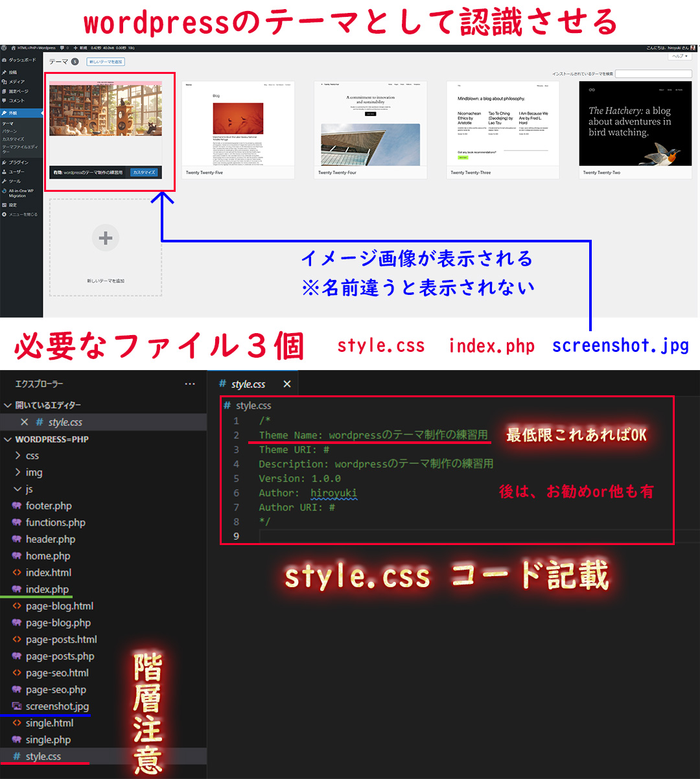Screen dimensions: 700x779
Task: Open page-posts.php via its PHP icon
Action: coord(17,657)
